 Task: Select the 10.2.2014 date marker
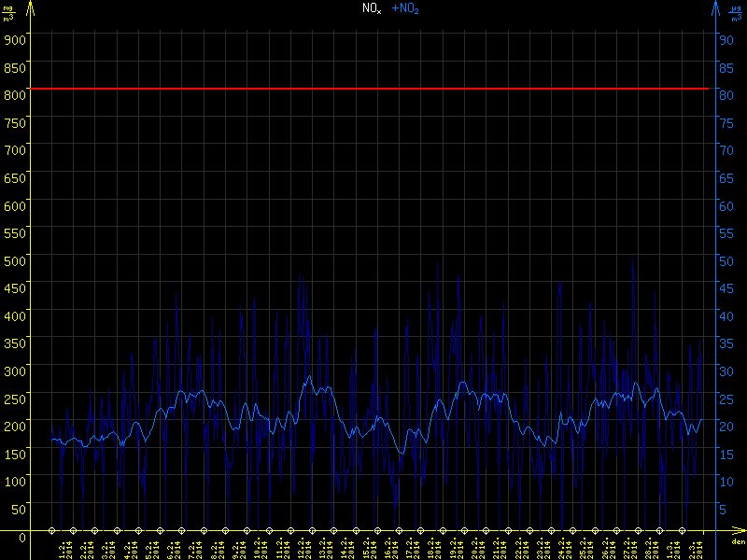247,530
